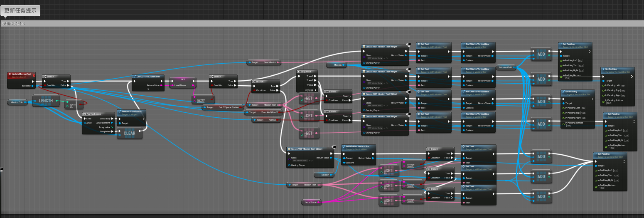The height and width of the screenshot is (218, 644).
Task: Select the Remove from Parent function node
Action: click(132, 112)
